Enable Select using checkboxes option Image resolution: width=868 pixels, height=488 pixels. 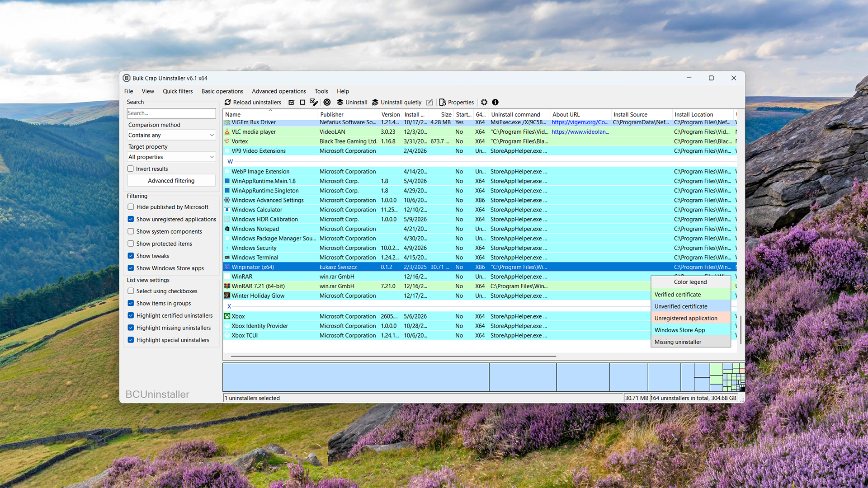click(131, 291)
